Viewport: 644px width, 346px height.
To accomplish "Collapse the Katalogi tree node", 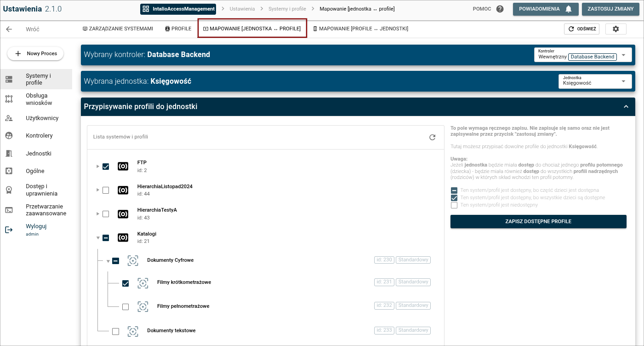I will 98,238.
